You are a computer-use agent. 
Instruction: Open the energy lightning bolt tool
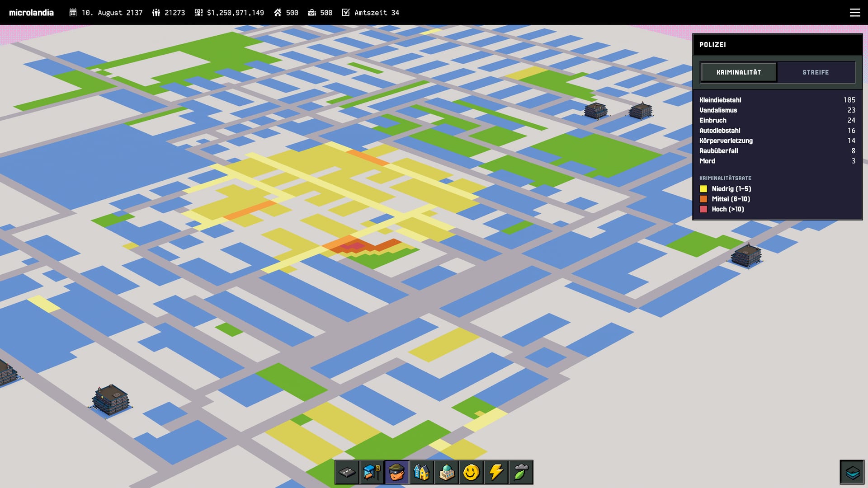[x=496, y=473]
